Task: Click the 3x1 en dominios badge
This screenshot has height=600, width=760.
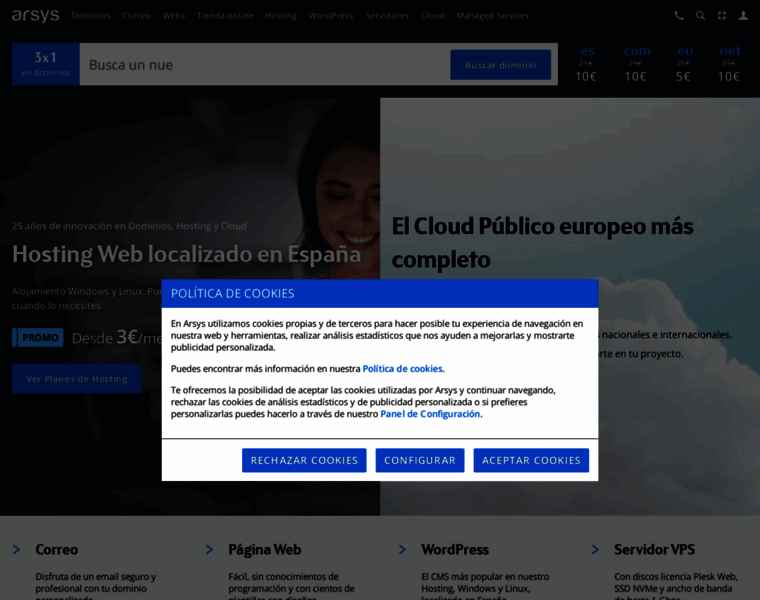Action: coord(46,64)
